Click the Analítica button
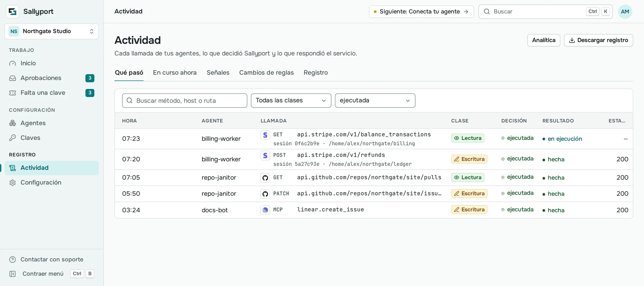 pyautogui.click(x=544, y=40)
